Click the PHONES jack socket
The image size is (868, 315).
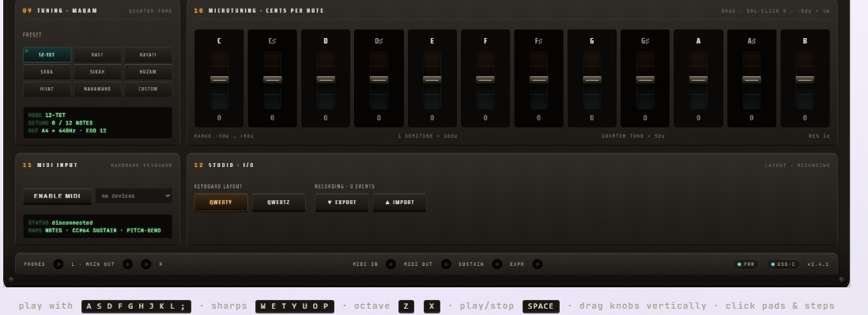pos(58,264)
